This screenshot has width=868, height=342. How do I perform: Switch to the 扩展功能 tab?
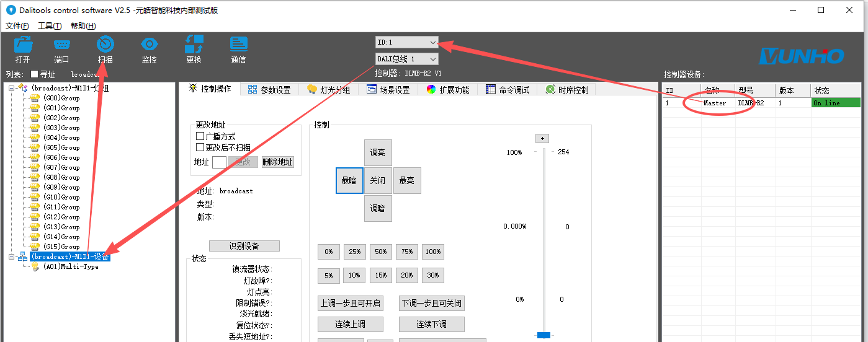[x=448, y=90]
